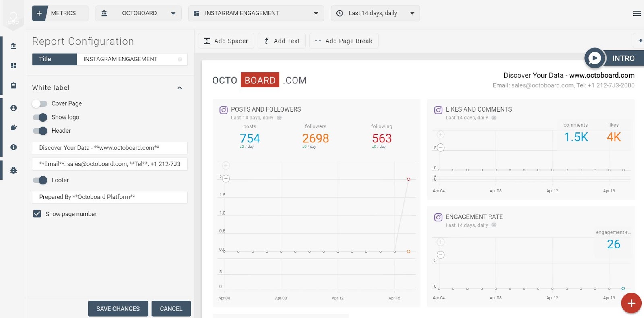Click the red add widget plus button

[631, 303]
